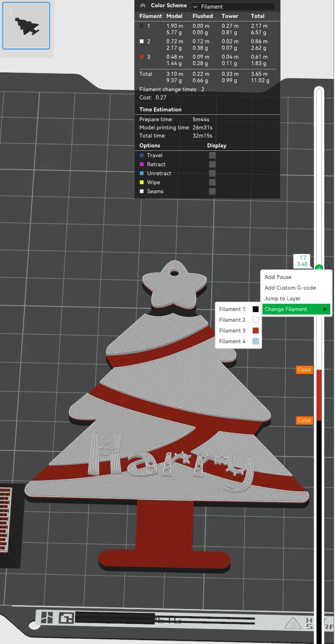Open the Filament color scheme dropdown
The width and height of the screenshot is (335, 644).
(232, 7)
